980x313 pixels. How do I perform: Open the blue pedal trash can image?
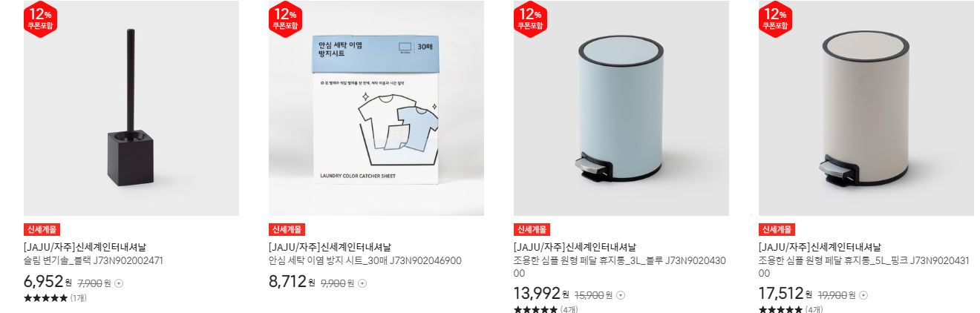pyautogui.click(x=621, y=108)
